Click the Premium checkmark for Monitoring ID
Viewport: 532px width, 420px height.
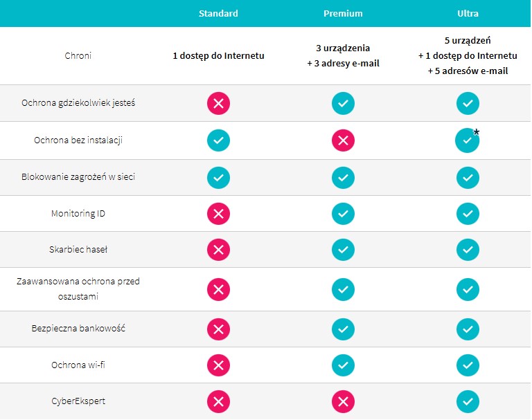pyautogui.click(x=343, y=214)
